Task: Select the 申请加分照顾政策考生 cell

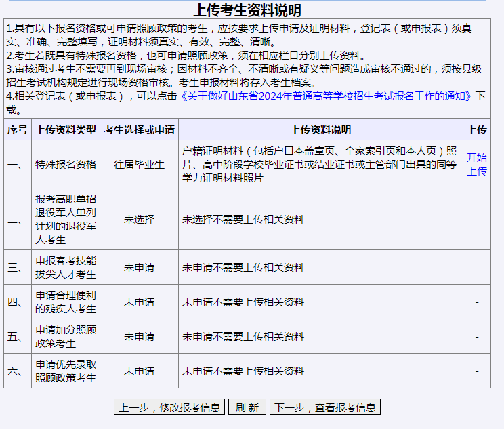Action: (66, 336)
